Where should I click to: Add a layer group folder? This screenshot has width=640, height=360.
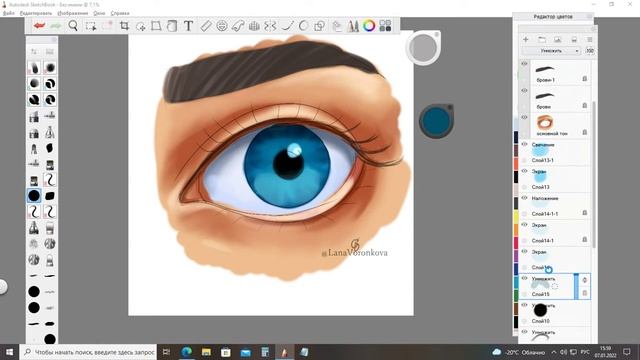542,40
